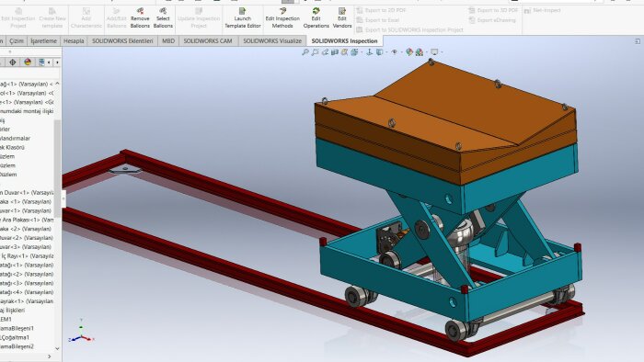Choose the Select Balloons tool
The width and height of the screenshot is (644, 362).
[163, 18]
